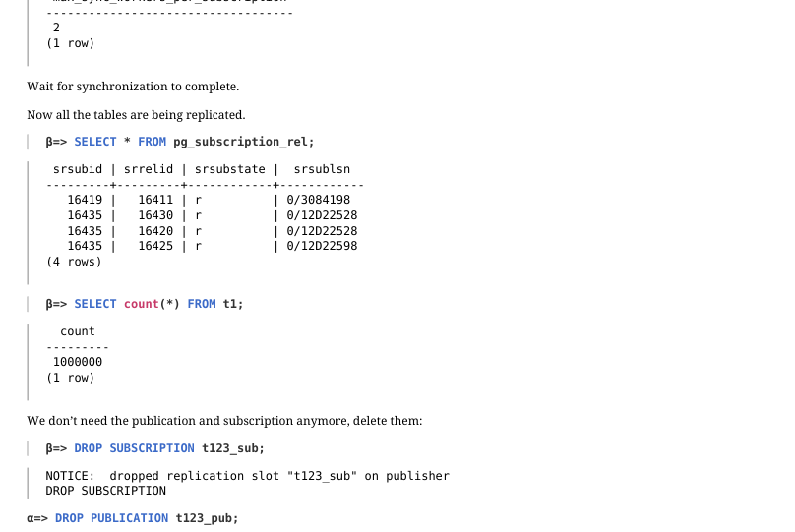This screenshot has height=532, width=795.
Task: Click the β=> prompt before SELECT count
Action: click(x=56, y=304)
